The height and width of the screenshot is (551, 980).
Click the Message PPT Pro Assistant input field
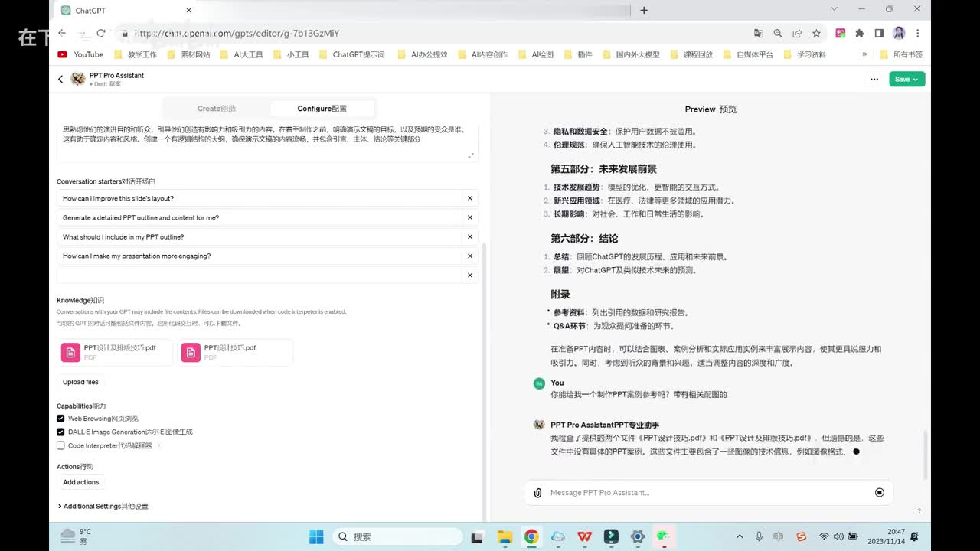(704, 492)
